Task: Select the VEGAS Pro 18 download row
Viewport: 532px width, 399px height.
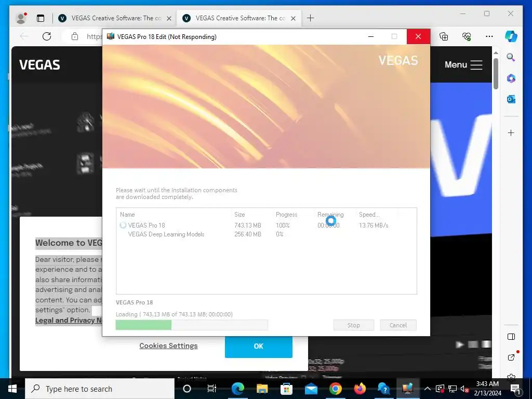Action: (267, 225)
